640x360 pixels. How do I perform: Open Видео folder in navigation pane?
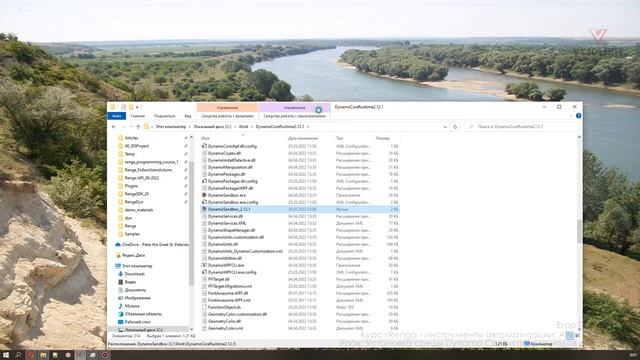click(127, 282)
